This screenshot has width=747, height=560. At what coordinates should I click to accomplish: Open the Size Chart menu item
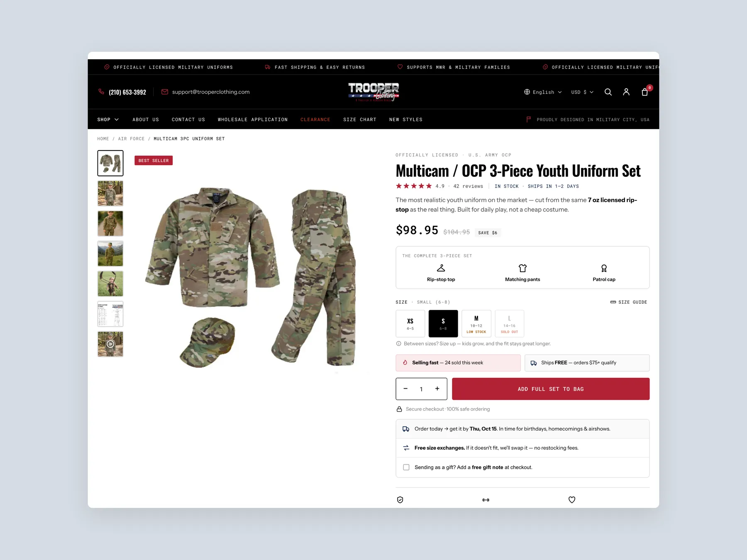click(360, 119)
